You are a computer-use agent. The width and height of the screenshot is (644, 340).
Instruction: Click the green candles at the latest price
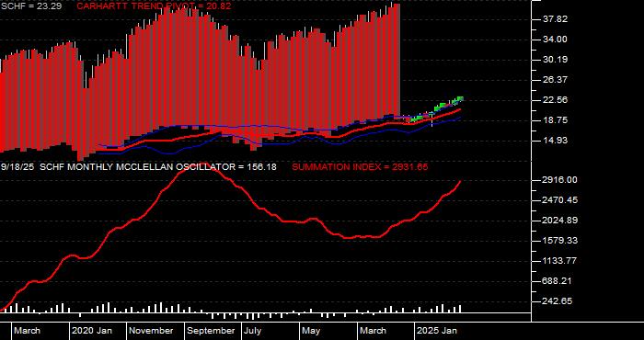click(458, 99)
